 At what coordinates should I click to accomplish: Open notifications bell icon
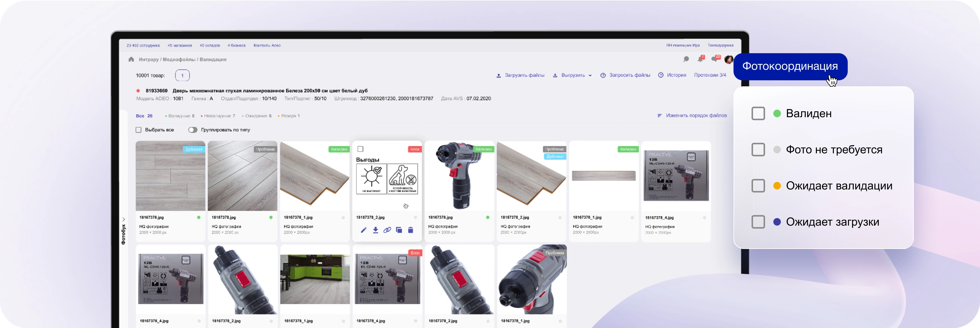point(700,59)
